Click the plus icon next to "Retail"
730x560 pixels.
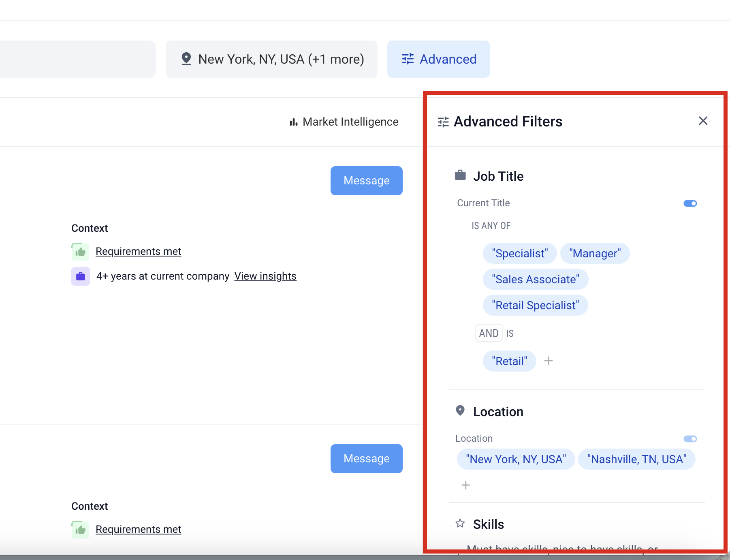548,361
